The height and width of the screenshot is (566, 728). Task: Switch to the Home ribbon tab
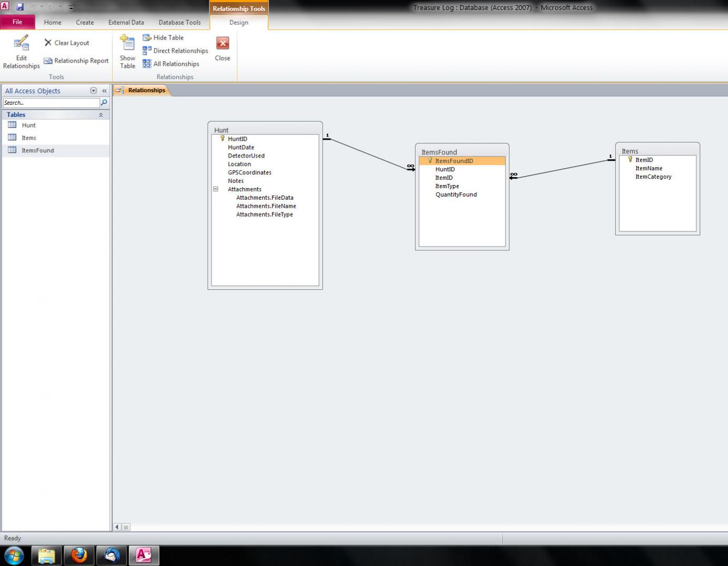point(53,22)
